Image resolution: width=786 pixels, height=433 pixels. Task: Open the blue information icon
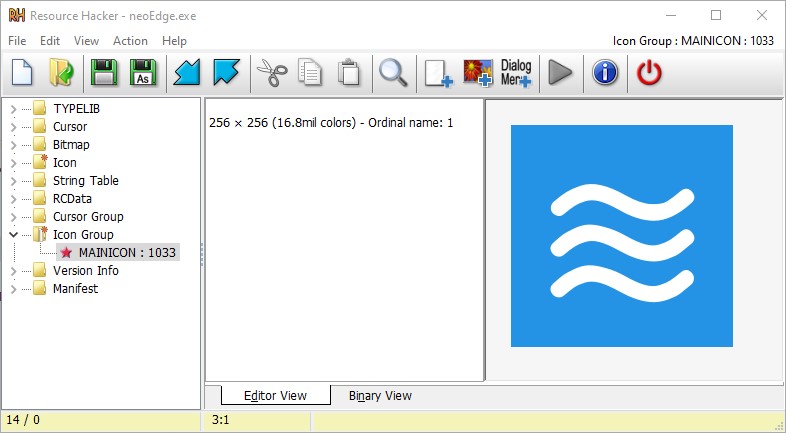[x=605, y=73]
